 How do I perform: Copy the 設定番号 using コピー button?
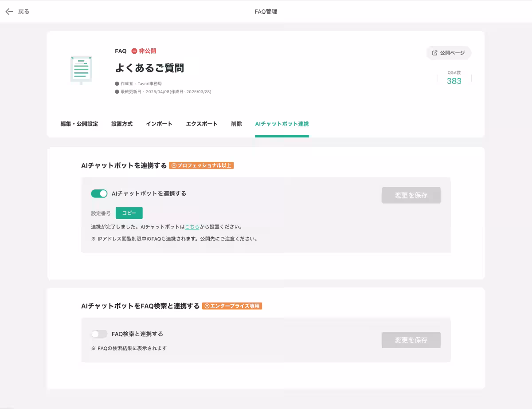pyautogui.click(x=129, y=213)
